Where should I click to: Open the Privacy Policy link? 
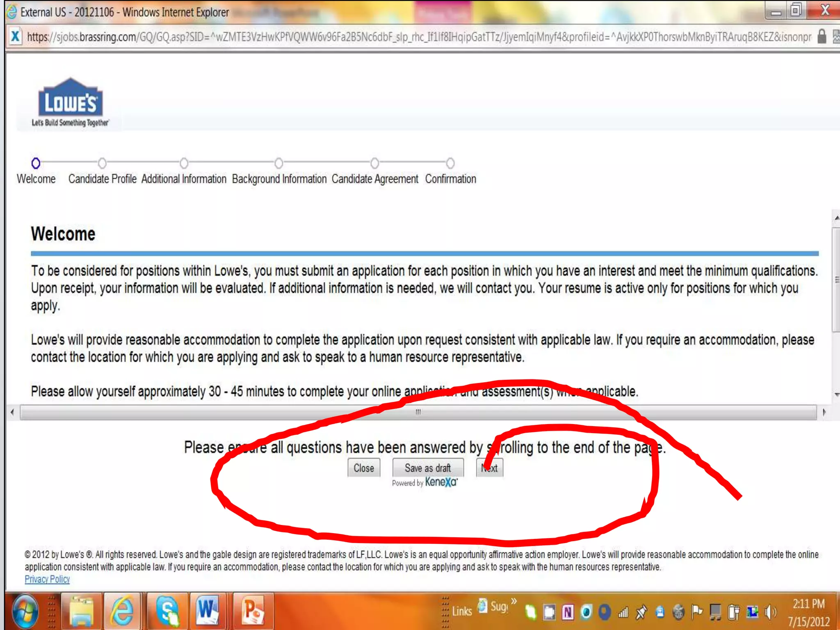pos(47,579)
